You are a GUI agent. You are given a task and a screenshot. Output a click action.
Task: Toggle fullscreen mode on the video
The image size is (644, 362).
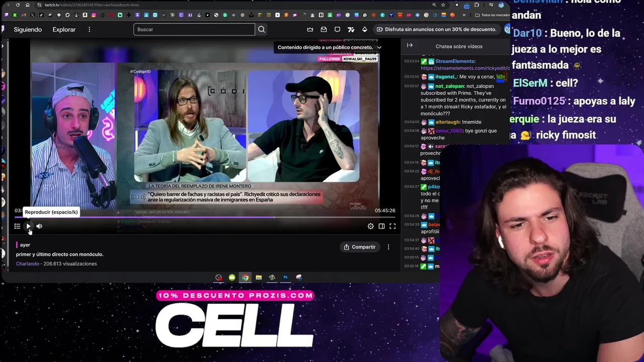[392, 226]
